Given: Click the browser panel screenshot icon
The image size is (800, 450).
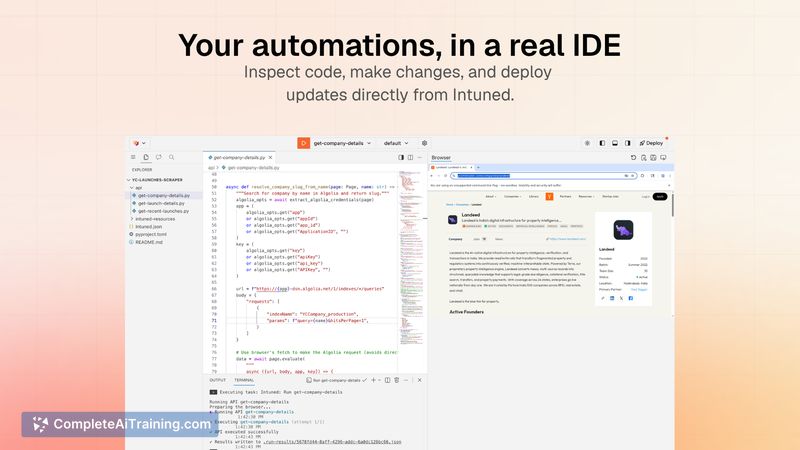Looking at the screenshot, I should (x=653, y=158).
